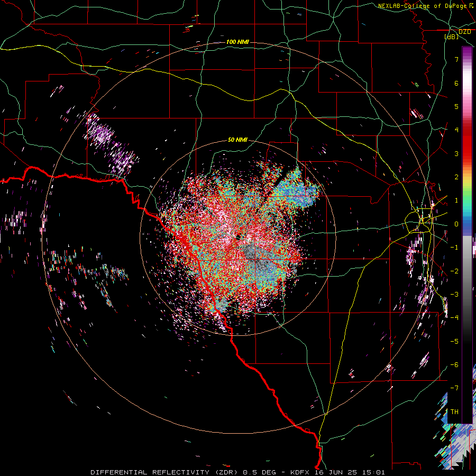Click the 7 dB value on the scale
The height and width of the screenshot is (476, 476).
[456, 59]
